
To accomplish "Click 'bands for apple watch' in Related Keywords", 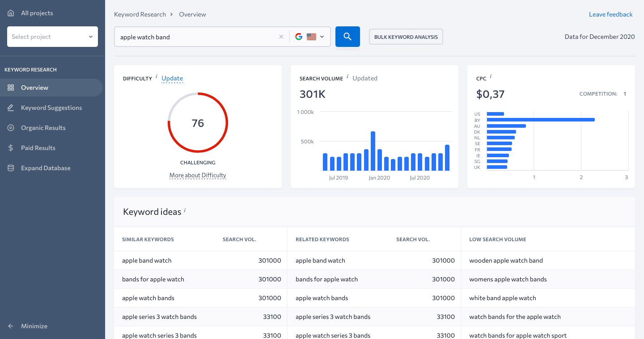I will coord(326,279).
